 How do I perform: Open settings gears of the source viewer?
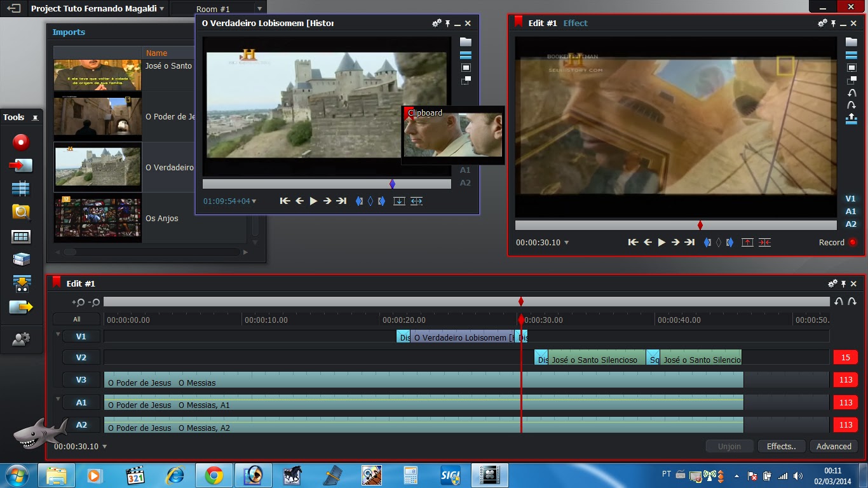[x=437, y=23]
